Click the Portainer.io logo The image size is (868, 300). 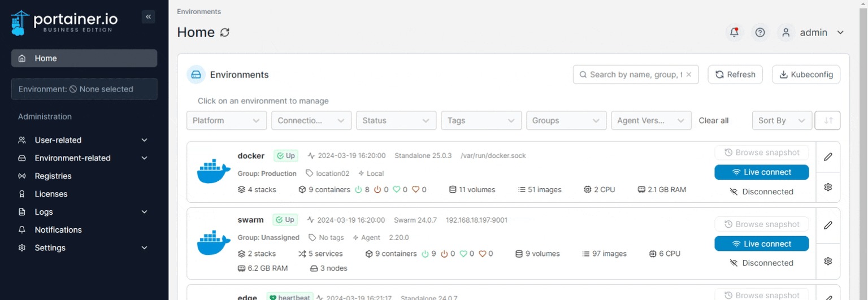64,22
